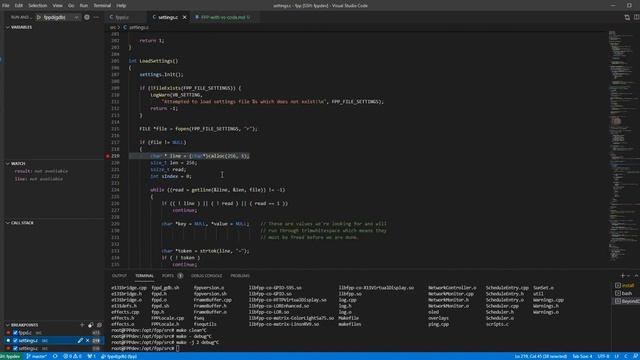Viewport: 640px width, 360px height.
Task: Open the Edit menu
Action: [19, 6]
